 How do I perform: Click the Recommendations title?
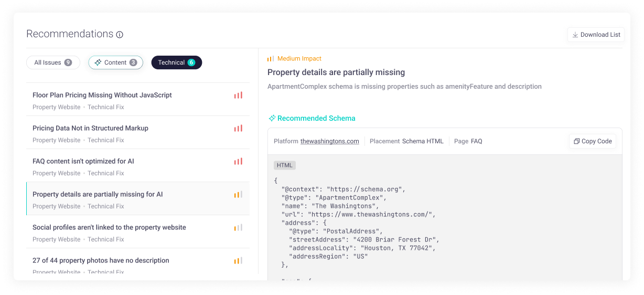coord(70,34)
